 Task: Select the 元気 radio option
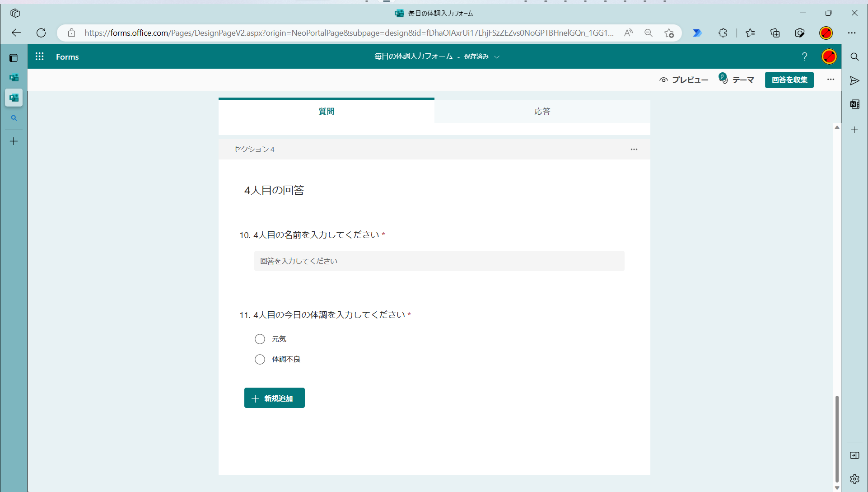[x=260, y=339]
